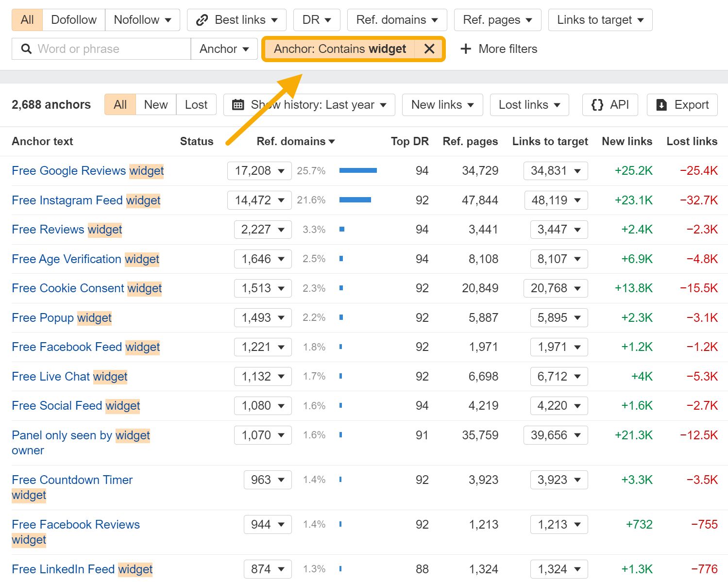The height and width of the screenshot is (582, 728).
Task: Select the Lost anchors view
Action: pyautogui.click(x=196, y=104)
